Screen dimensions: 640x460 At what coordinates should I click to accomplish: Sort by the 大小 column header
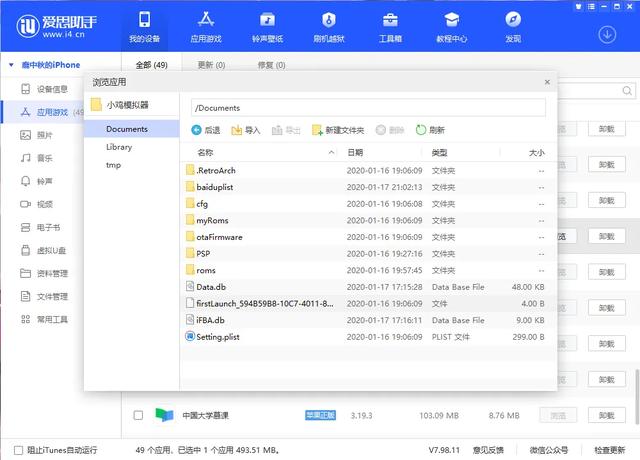click(536, 152)
